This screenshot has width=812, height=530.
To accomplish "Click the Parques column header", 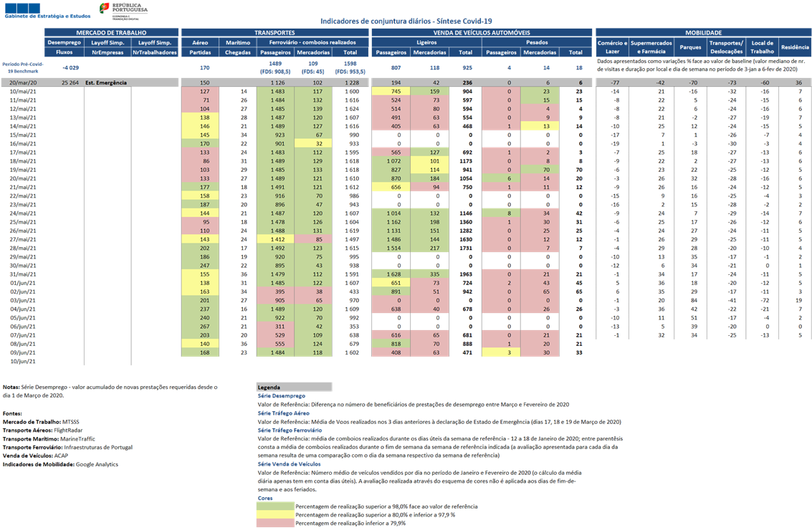I will (x=690, y=47).
